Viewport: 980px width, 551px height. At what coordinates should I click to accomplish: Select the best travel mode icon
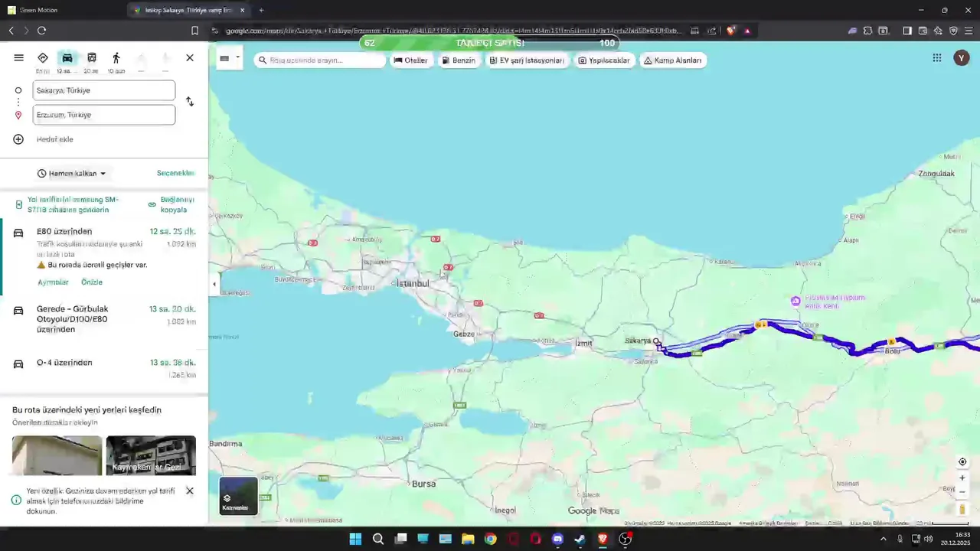[43, 57]
